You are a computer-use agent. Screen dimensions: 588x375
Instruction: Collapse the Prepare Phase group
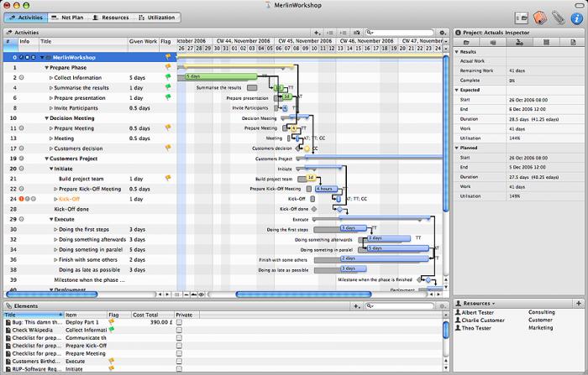click(46, 68)
